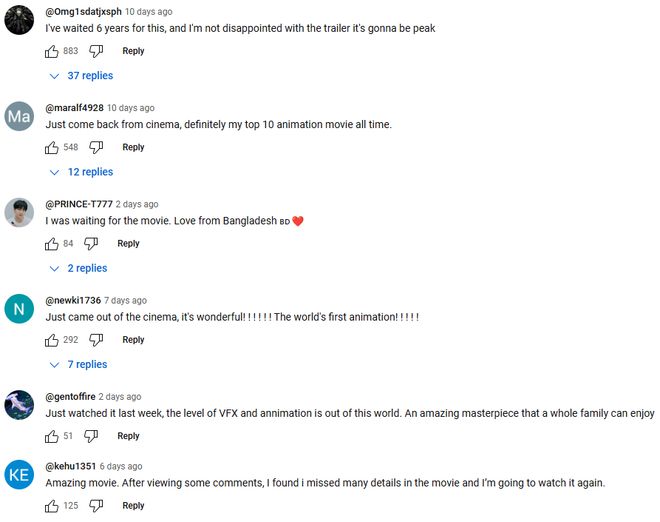660x522 pixels.
Task: Reply to @gentoffire's comment
Action: pos(128,436)
